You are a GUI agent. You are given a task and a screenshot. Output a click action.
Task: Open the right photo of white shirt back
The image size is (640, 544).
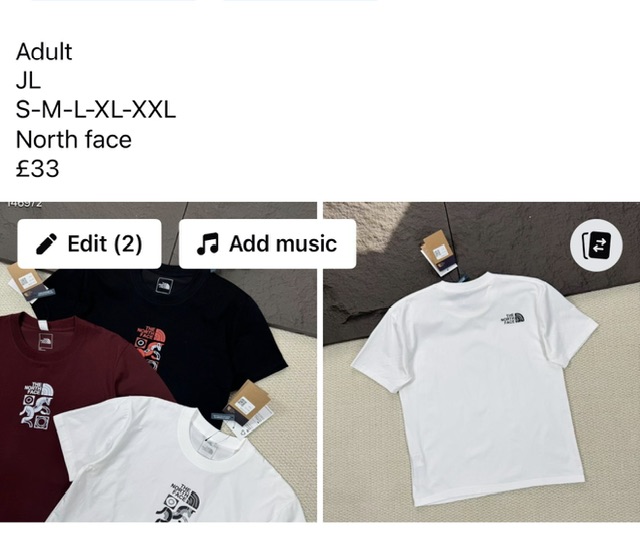tap(482, 362)
